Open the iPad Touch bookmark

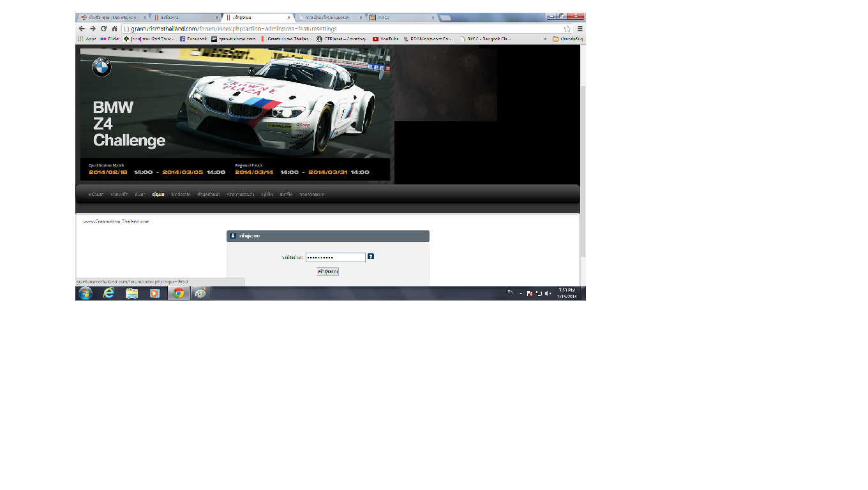click(149, 39)
